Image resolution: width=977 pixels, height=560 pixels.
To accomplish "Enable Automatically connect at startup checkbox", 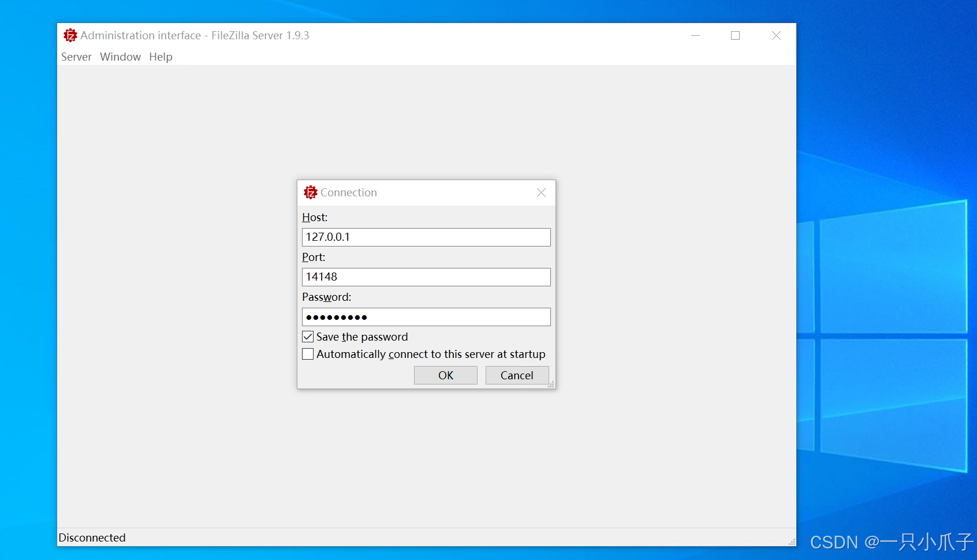I will tap(308, 354).
